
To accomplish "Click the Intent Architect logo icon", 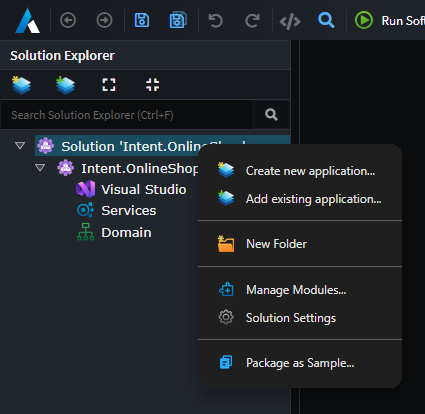I will click(x=28, y=21).
